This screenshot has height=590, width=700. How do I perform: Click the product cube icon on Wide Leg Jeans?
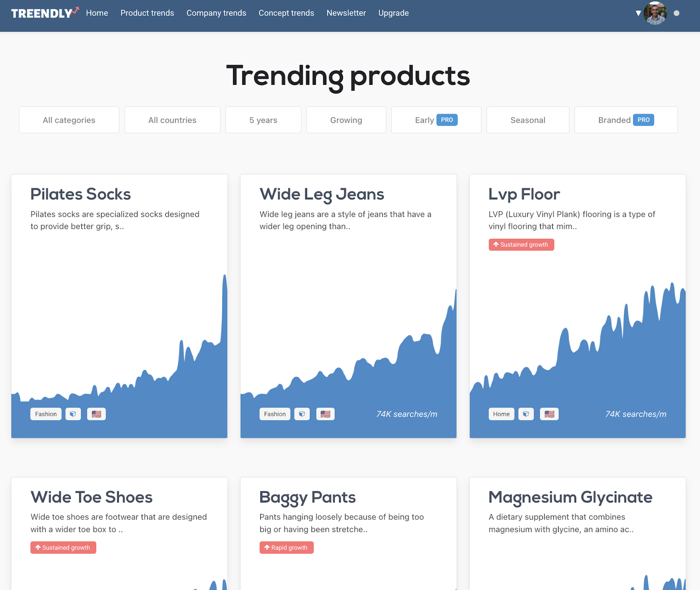tap(302, 414)
